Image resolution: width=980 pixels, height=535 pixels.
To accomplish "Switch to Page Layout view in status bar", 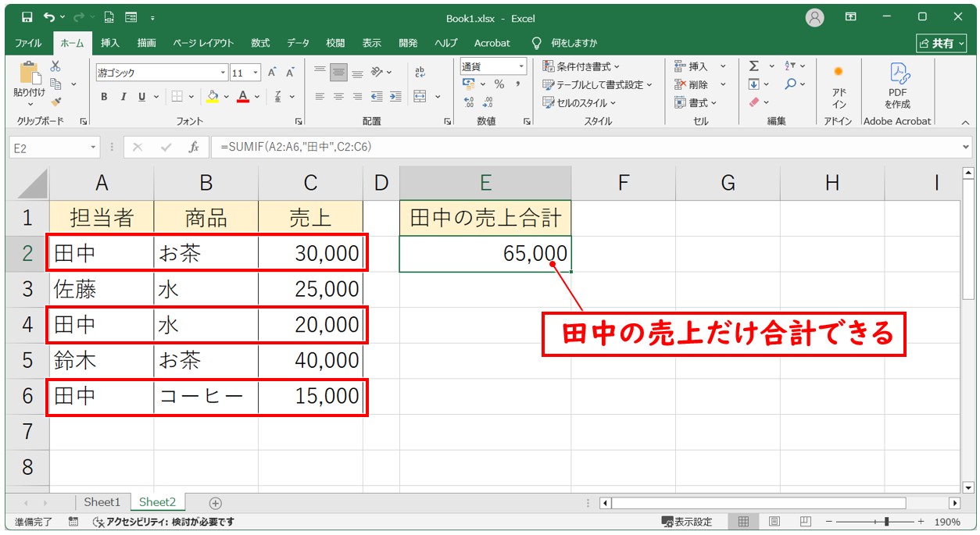I will pos(774,522).
